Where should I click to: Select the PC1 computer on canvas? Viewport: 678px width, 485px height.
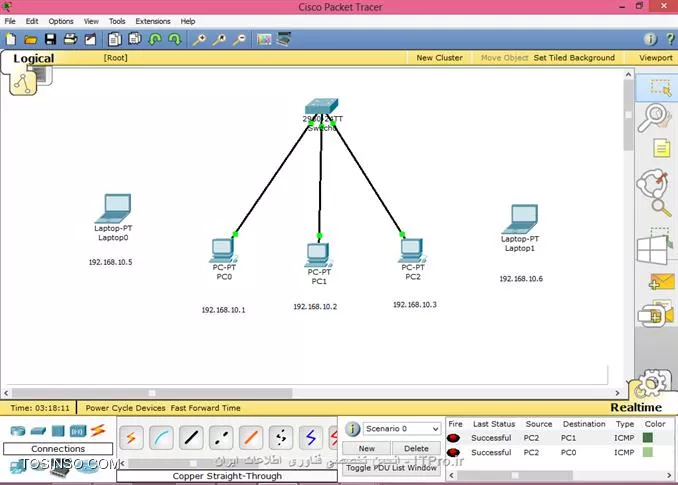(x=318, y=255)
